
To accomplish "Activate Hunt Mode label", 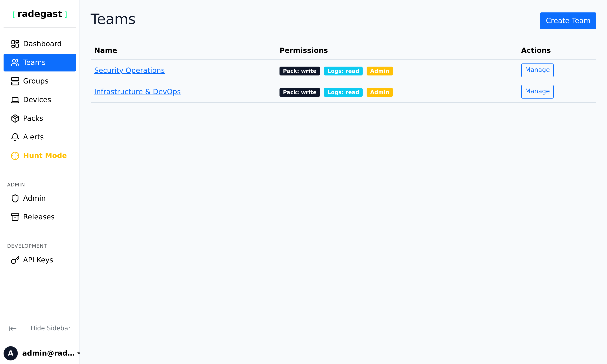I will 45,156.
